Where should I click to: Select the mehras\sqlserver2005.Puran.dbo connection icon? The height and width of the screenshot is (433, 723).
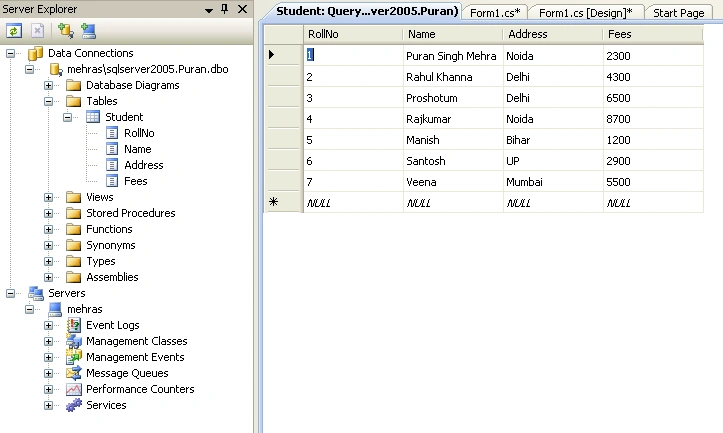point(56,70)
